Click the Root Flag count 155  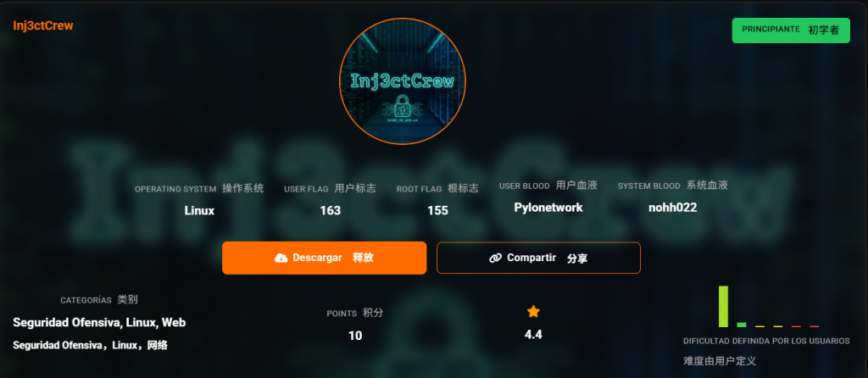coord(437,210)
